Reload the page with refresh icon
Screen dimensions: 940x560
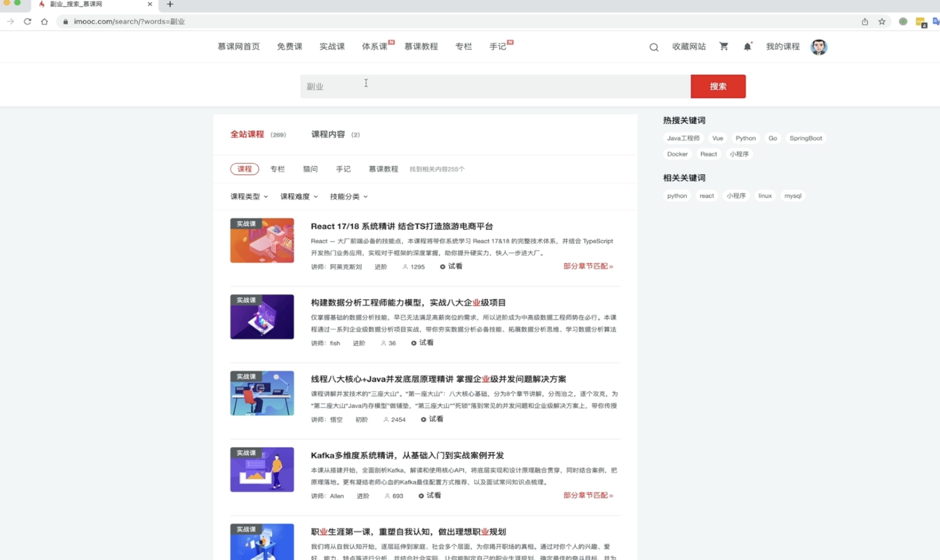coord(28,22)
